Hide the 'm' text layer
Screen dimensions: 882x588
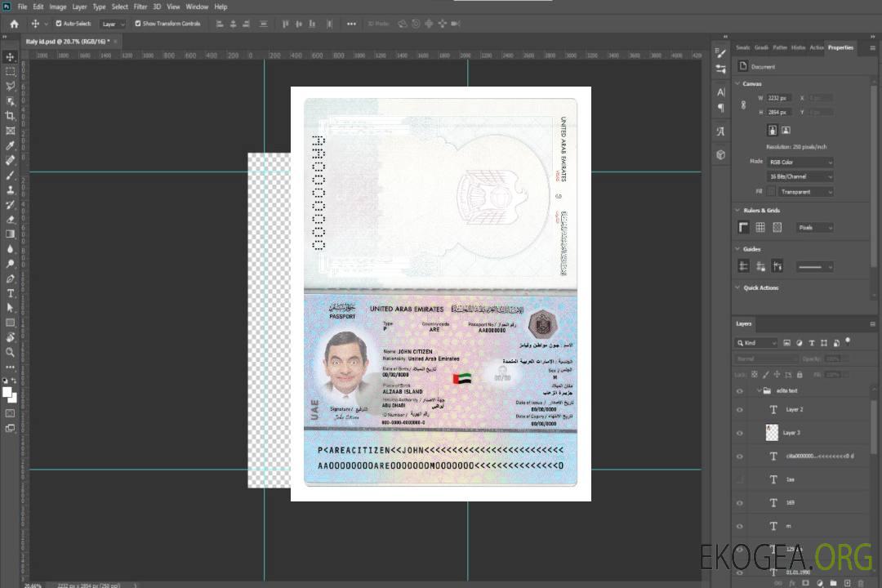[x=740, y=527]
